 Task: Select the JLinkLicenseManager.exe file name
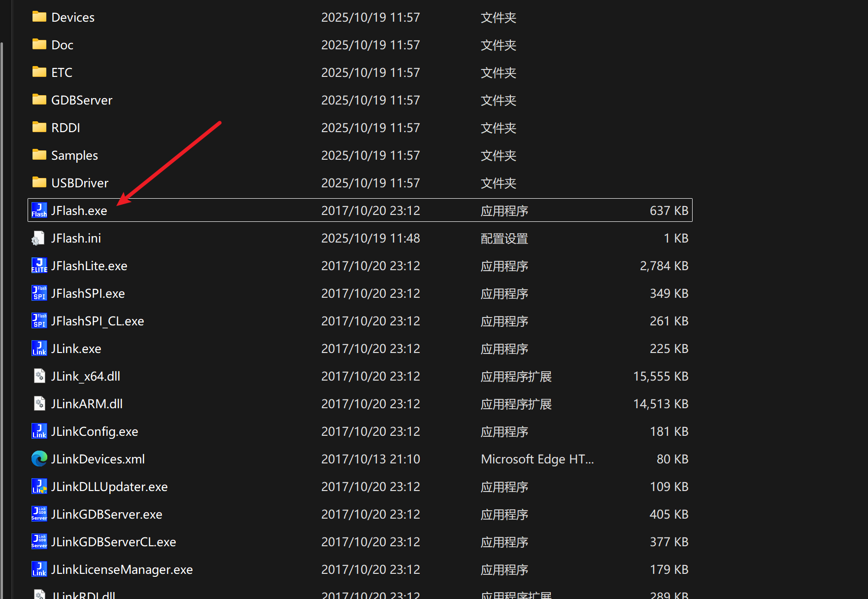click(122, 569)
